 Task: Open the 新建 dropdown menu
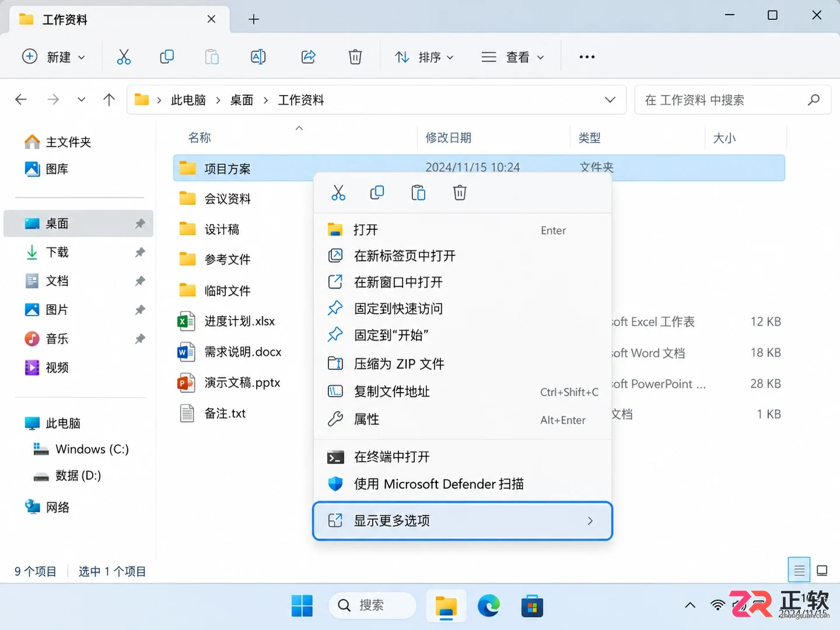coord(54,57)
